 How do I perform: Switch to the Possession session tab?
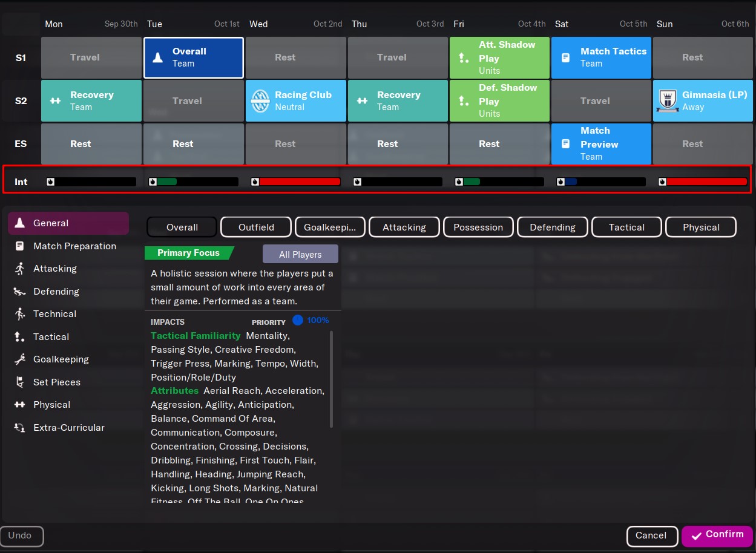click(478, 227)
